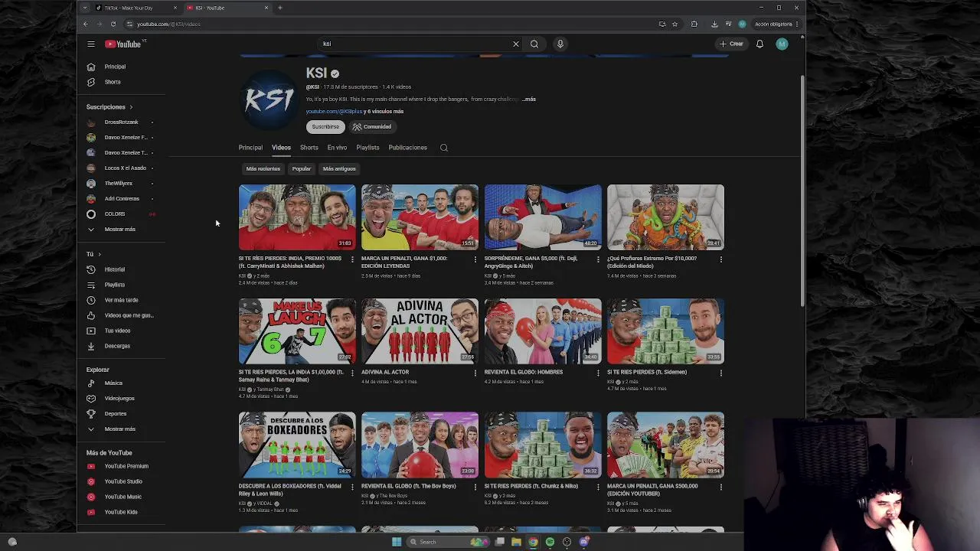Click Acción obligatoria in browser toolbar
980x551 pixels.
[773, 24]
